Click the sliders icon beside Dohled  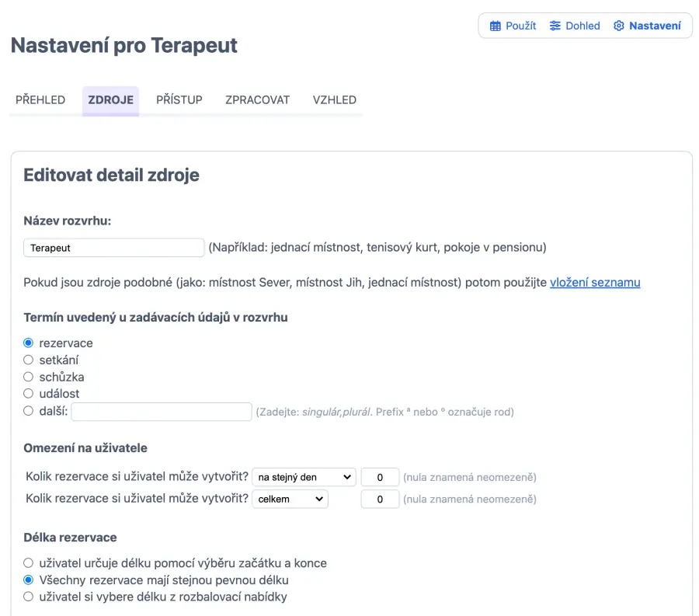click(x=555, y=26)
